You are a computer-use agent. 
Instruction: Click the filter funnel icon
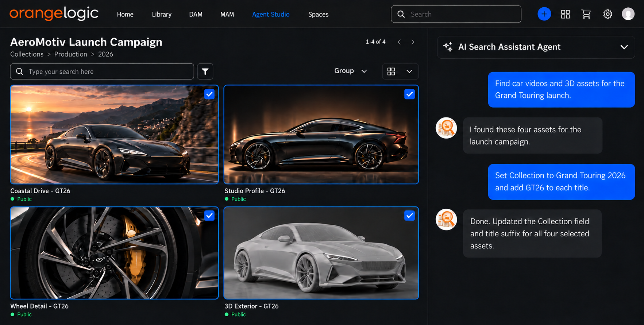pos(205,71)
